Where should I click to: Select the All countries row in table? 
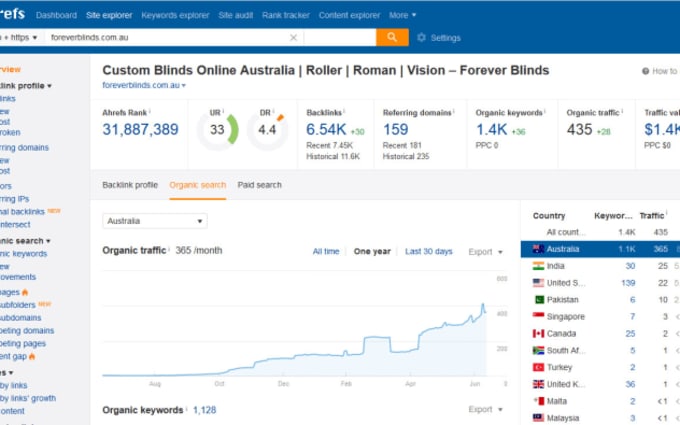point(600,232)
